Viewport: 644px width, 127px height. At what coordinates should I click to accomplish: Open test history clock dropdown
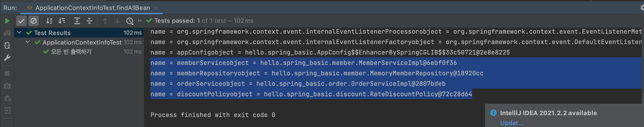tap(130, 21)
